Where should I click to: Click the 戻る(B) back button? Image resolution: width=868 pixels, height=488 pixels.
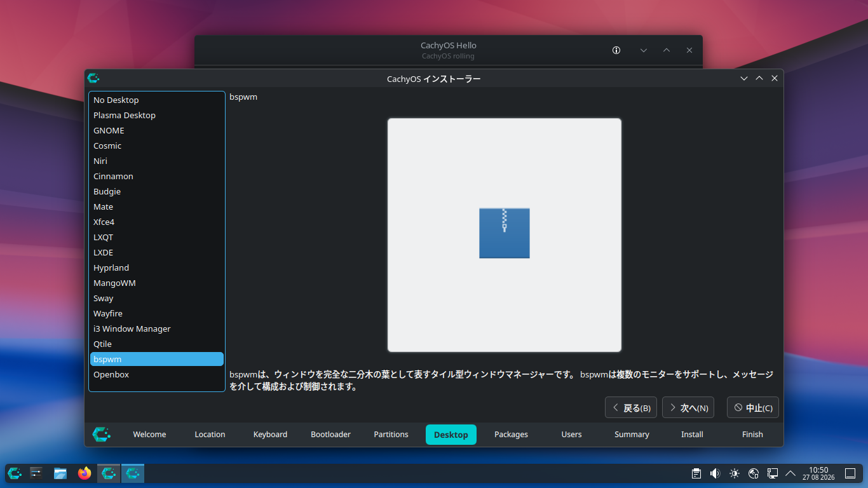[631, 408]
